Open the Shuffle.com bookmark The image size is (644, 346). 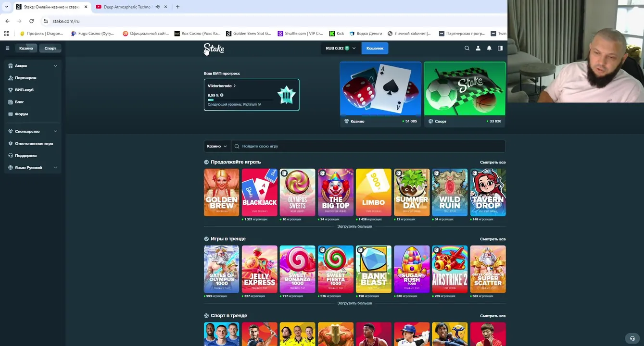tap(301, 33)
